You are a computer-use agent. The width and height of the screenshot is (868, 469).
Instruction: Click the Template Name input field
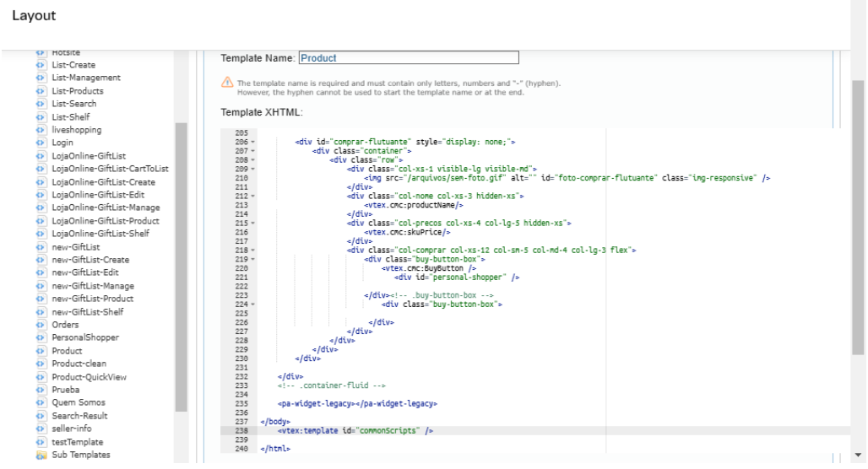pyautogui.click(x=409, y=57)
